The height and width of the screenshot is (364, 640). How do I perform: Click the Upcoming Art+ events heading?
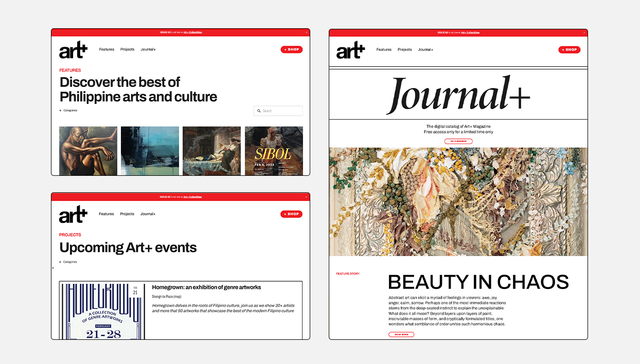128,247
